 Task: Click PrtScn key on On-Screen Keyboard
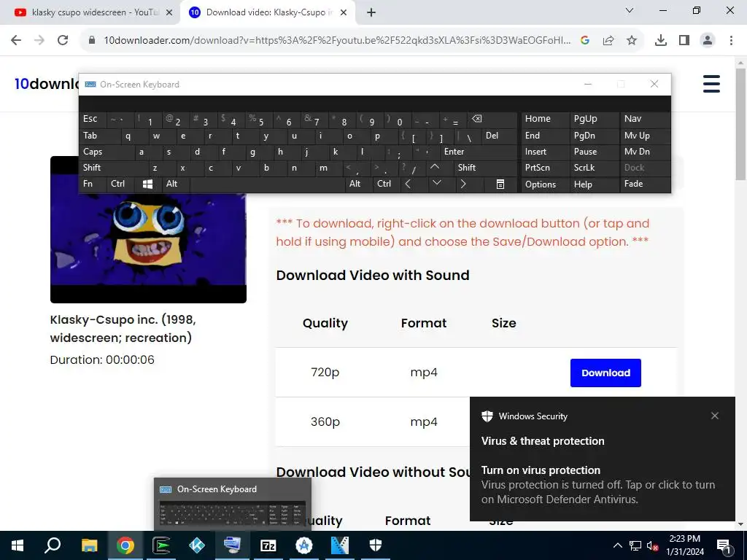[x=545, y=168]
